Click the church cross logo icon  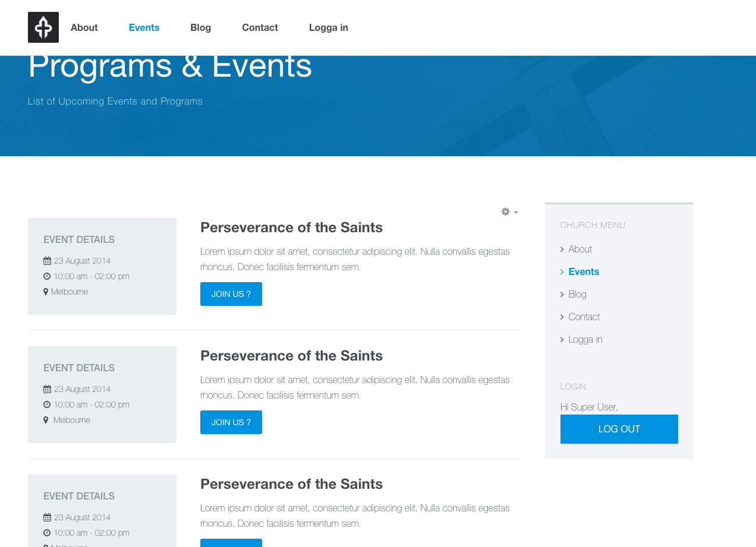click(43, 27)
